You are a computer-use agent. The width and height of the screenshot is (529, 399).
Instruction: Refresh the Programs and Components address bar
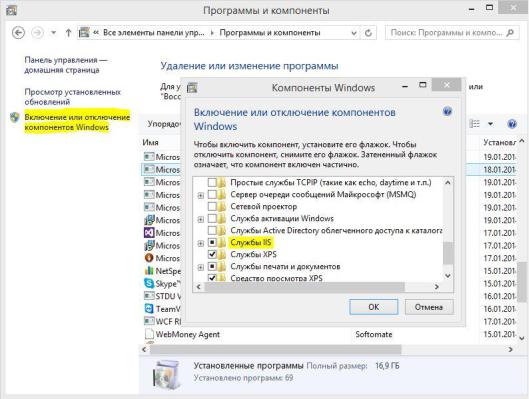pyautogui.click(x=368, y=33)
